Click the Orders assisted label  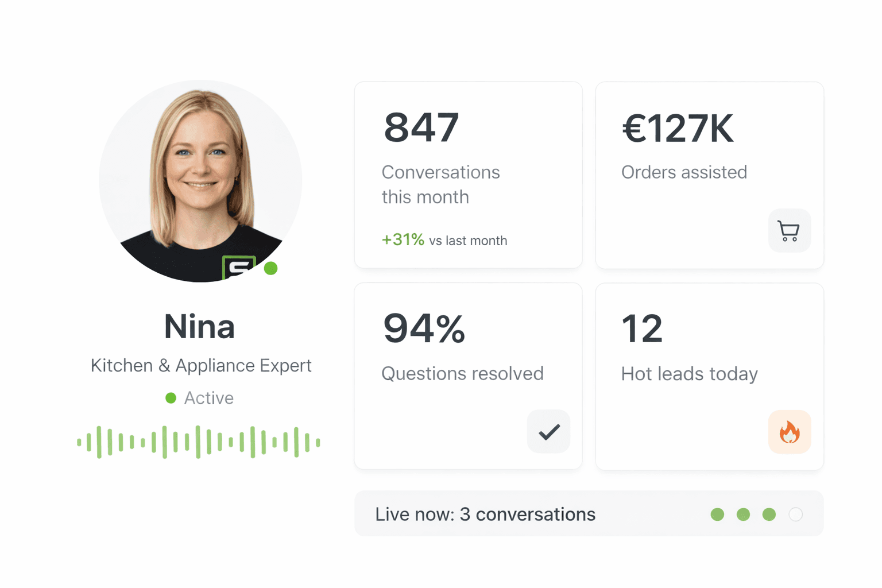pos(684,172)
